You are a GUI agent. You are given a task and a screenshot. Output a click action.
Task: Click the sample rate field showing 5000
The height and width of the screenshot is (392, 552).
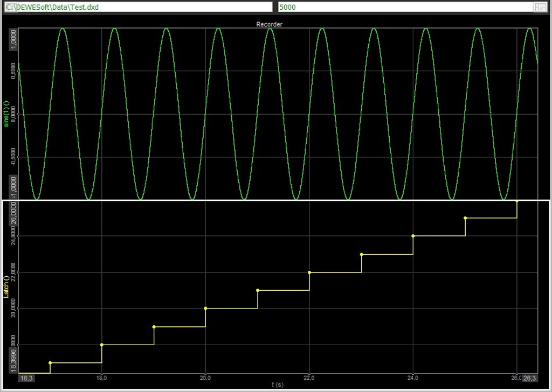click(x=406, y=7)
